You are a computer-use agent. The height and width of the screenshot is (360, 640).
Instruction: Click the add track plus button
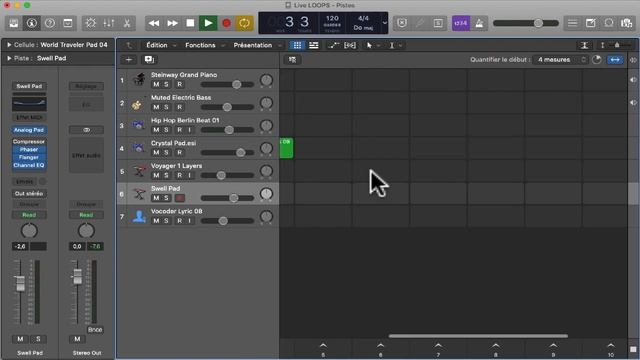tap(129, 60)
